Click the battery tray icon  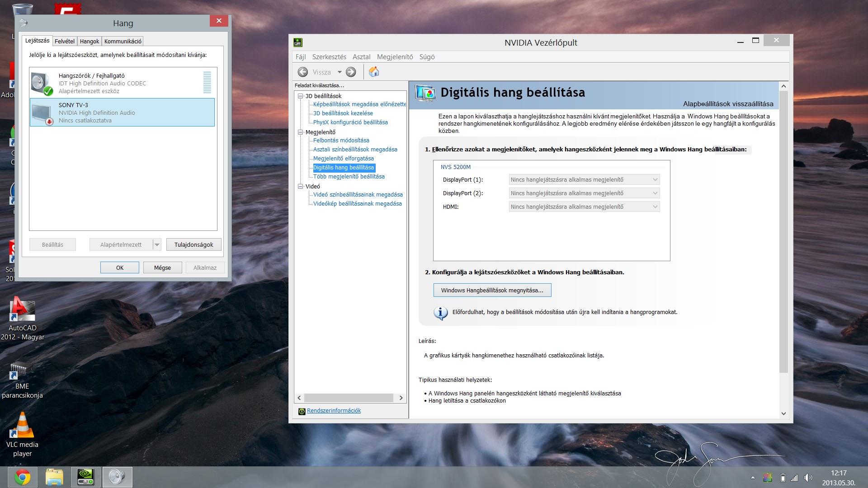[x=783, y=477]
